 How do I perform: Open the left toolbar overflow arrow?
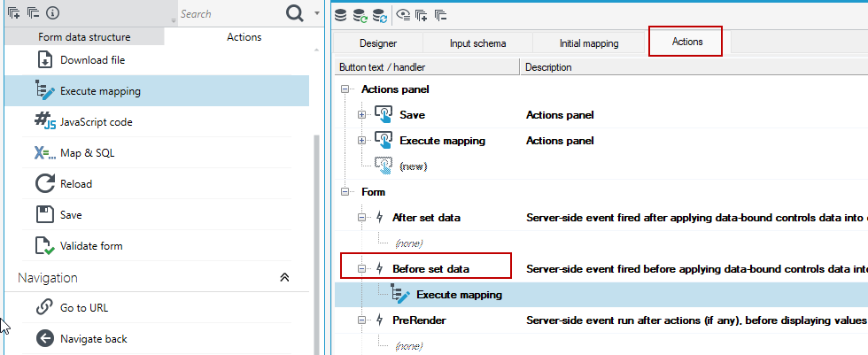pos(174,20)
